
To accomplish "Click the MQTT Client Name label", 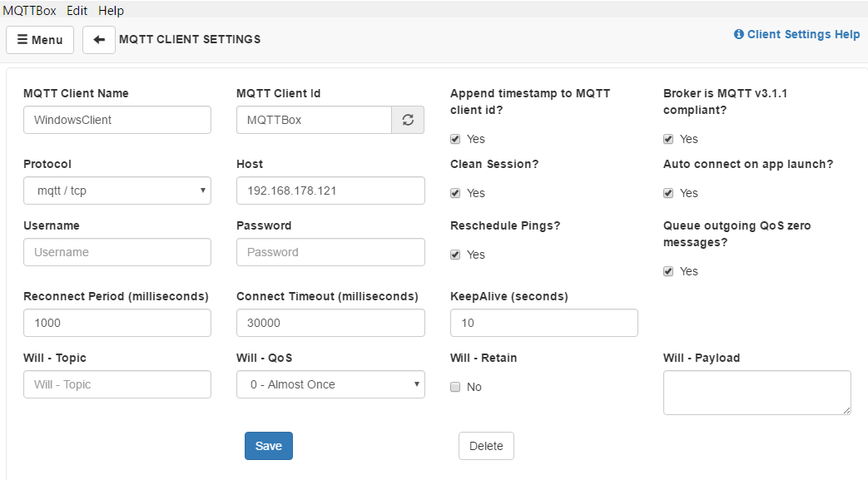I will tap(76, 93).
